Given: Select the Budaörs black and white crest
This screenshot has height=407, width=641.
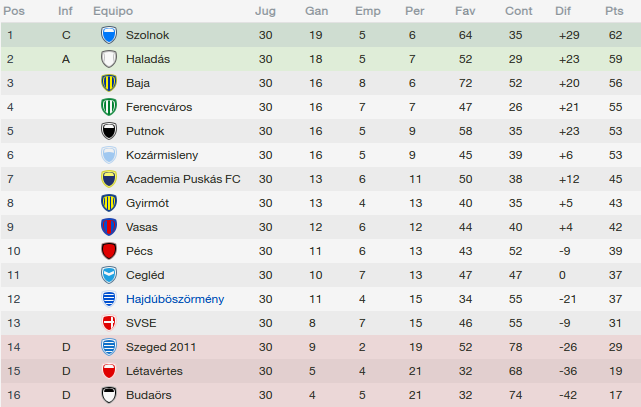Looking at the screenshot, I should [109, 395].
